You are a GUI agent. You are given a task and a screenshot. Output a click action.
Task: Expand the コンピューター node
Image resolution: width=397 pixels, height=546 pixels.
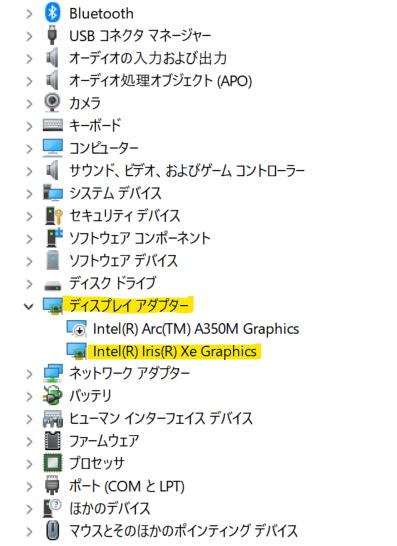[x=29, y=149]
